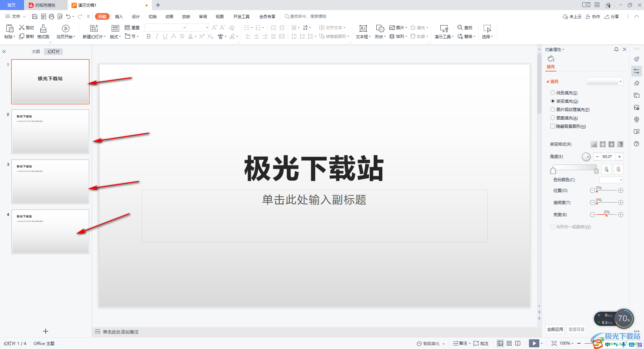Open the Shapes tool icon

point(380,29)
